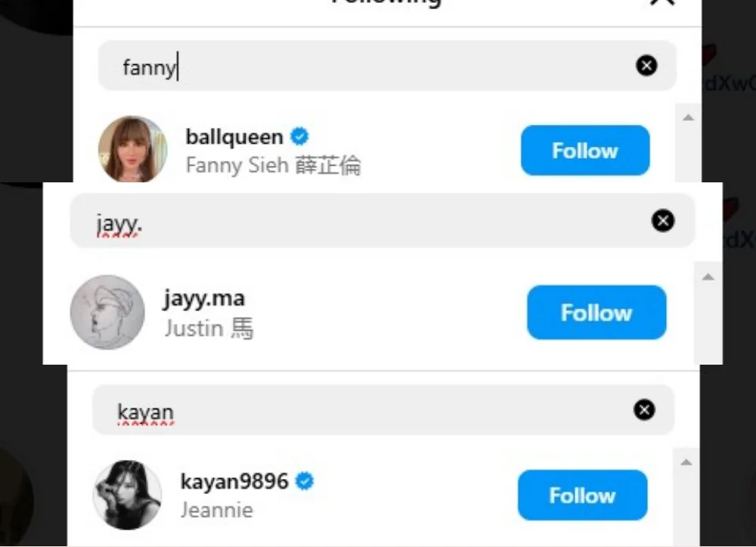Click ballqueen's verified badge
The image size is (756, 547).
299,136
